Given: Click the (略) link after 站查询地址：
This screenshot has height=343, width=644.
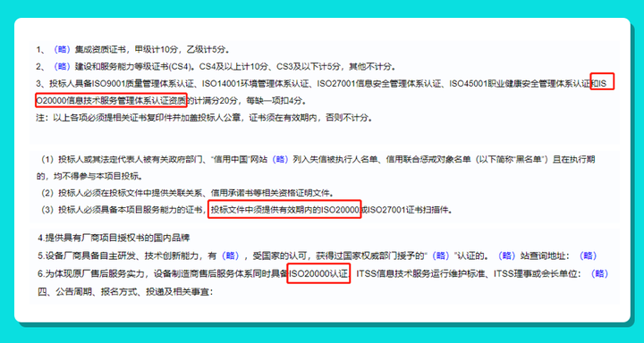Looking at the screenshot, I should pos(588,255).
